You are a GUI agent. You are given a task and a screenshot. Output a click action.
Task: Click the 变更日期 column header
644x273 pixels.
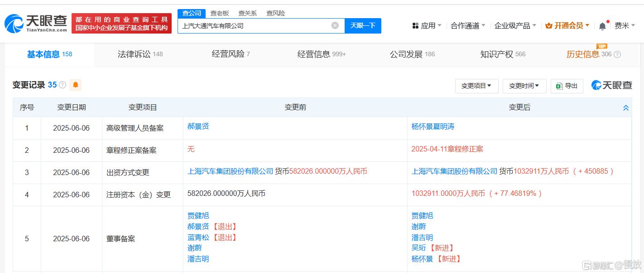click(x=71, y=107)
